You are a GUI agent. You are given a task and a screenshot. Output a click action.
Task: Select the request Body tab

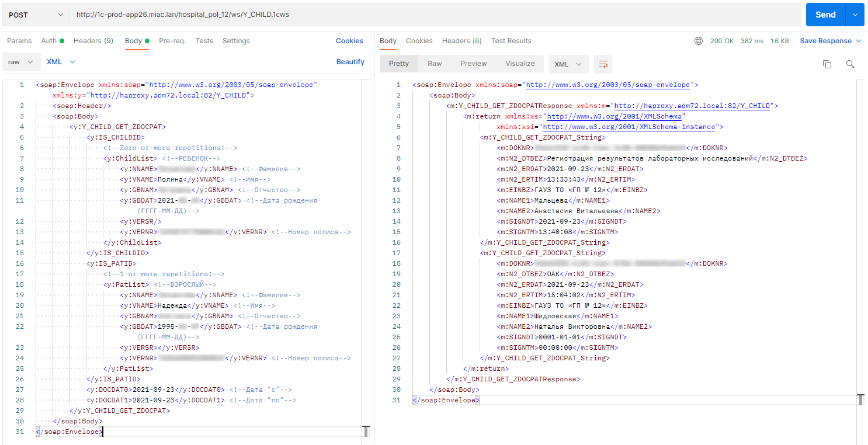(x=137, y=41)
